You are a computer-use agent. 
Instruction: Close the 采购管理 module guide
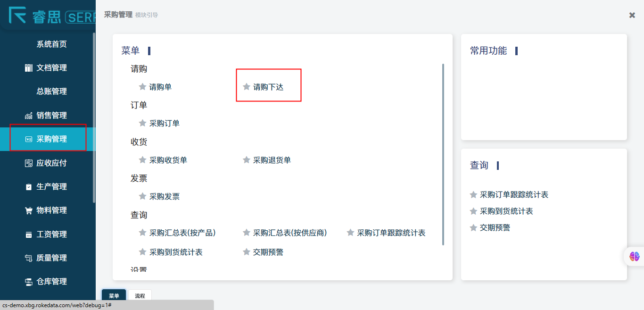632,15
